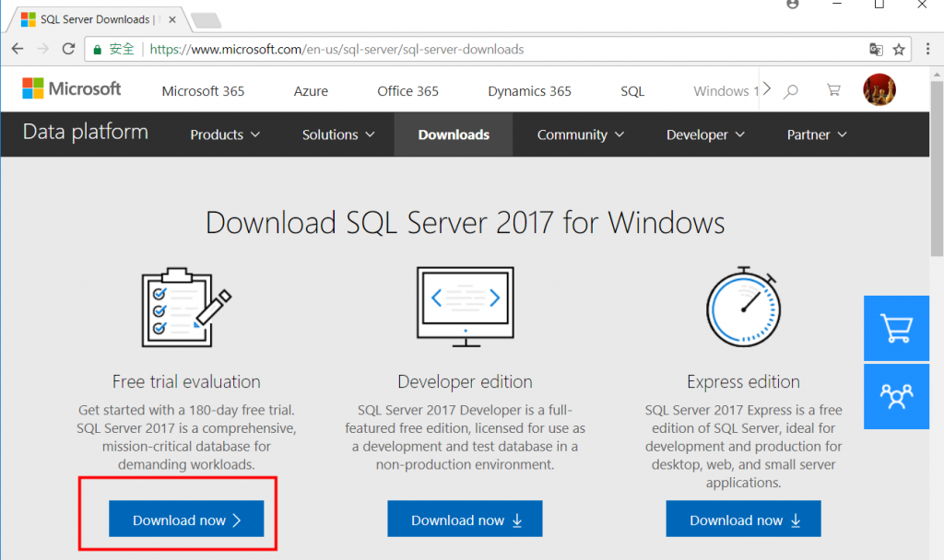944x560 pixels.
Task: Open SQL nav link
Action: [x=632, y=91]
